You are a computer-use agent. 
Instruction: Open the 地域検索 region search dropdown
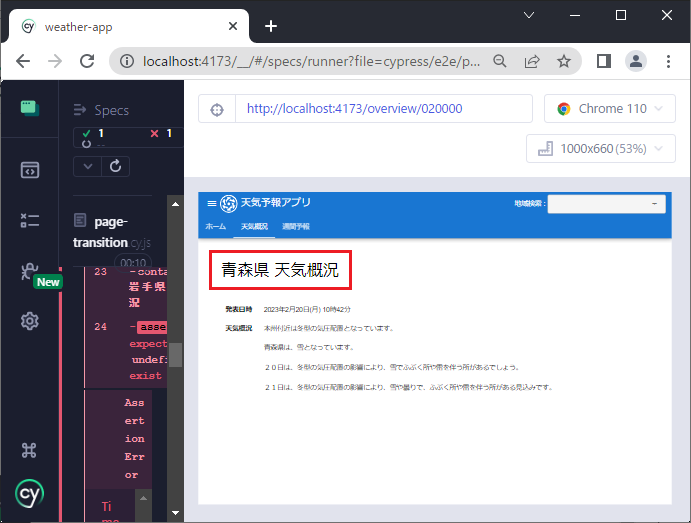pyautogui.click(x=606, y=204)
